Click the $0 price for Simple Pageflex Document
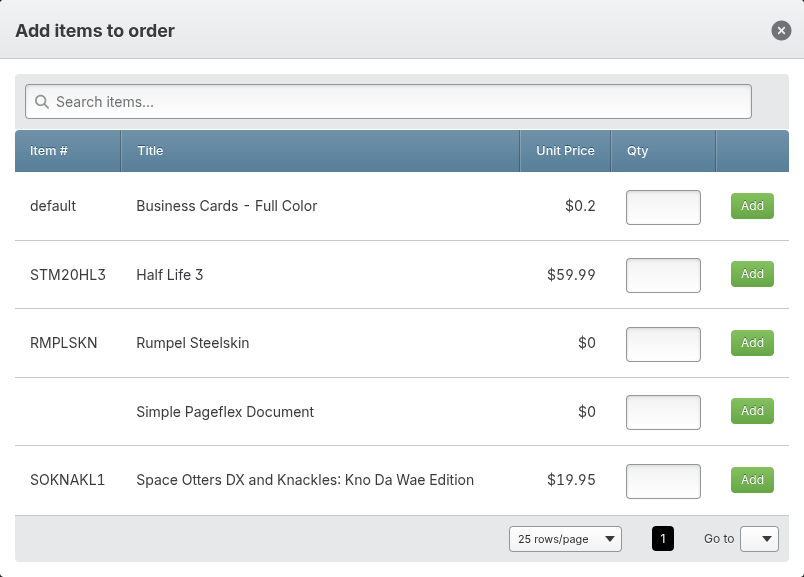This screenshot has height=577, width=804. [x=587, y=411]
